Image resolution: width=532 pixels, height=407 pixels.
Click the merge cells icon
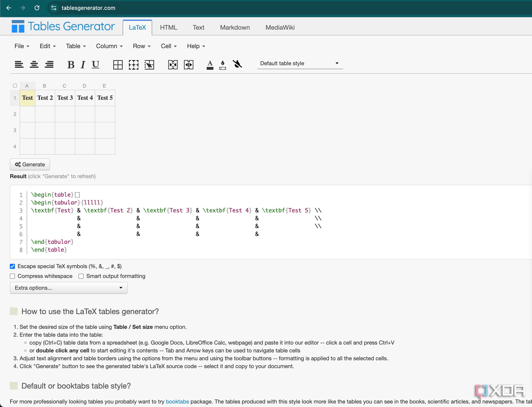point(173,64)
